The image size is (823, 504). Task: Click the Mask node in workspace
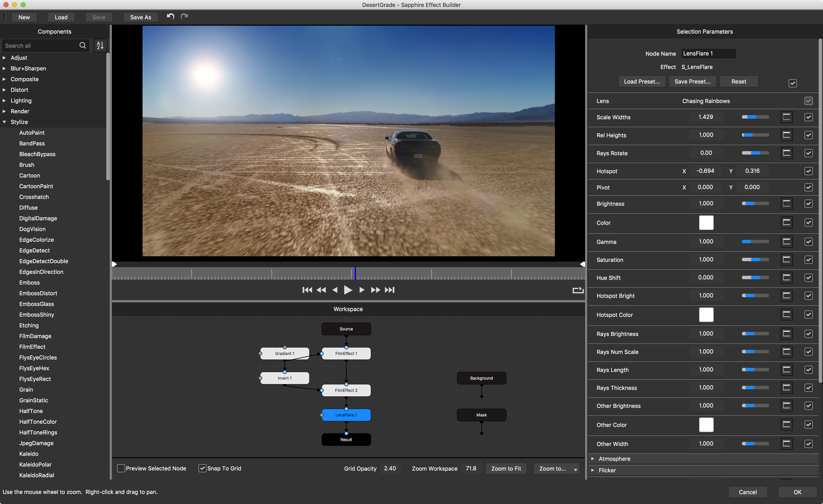481,415
